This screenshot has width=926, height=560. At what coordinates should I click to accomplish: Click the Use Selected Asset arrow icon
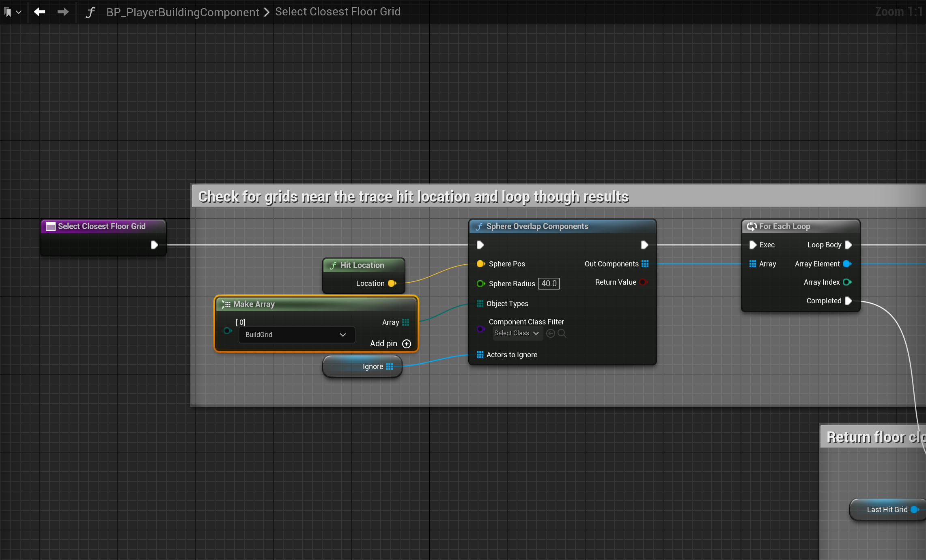click(551, 333)
